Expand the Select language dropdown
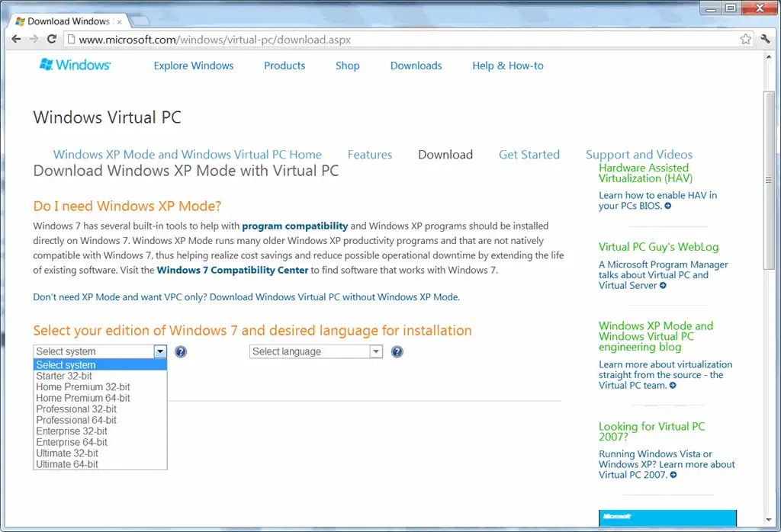This screenshot has width=781, height=532. pyautogui.click(x=316, y=352)
